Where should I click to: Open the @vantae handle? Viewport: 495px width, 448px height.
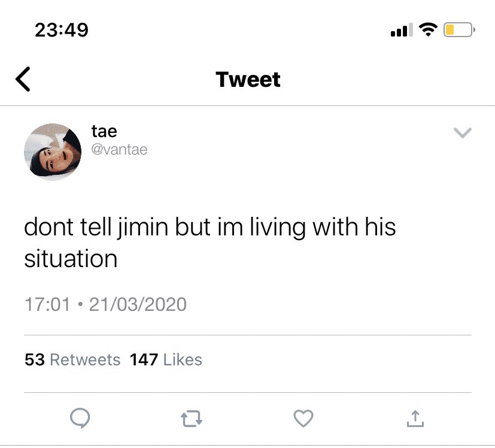(x=119, y=150)
